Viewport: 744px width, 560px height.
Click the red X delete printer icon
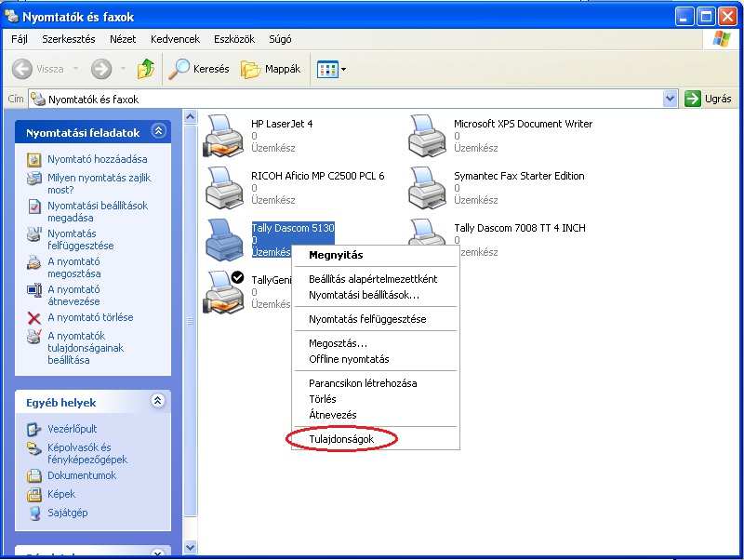(34, 318)
